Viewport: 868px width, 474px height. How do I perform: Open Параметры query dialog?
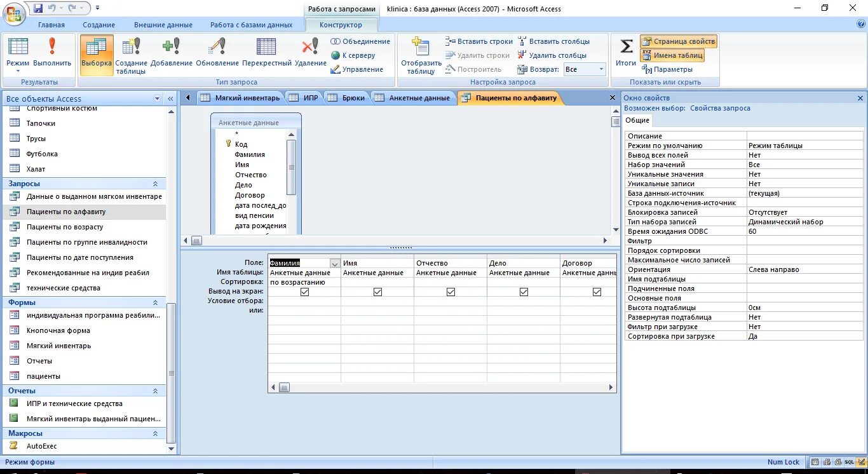667,69
